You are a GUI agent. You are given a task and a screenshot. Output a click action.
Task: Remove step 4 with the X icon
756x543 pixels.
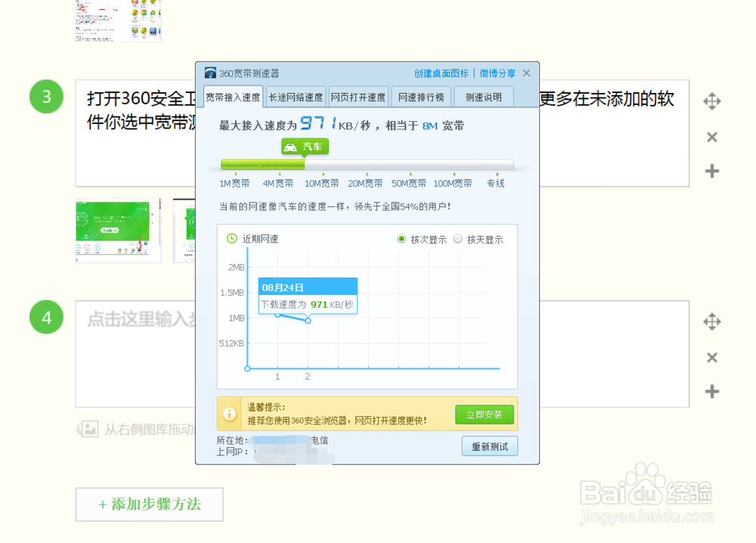coord(711,356)
